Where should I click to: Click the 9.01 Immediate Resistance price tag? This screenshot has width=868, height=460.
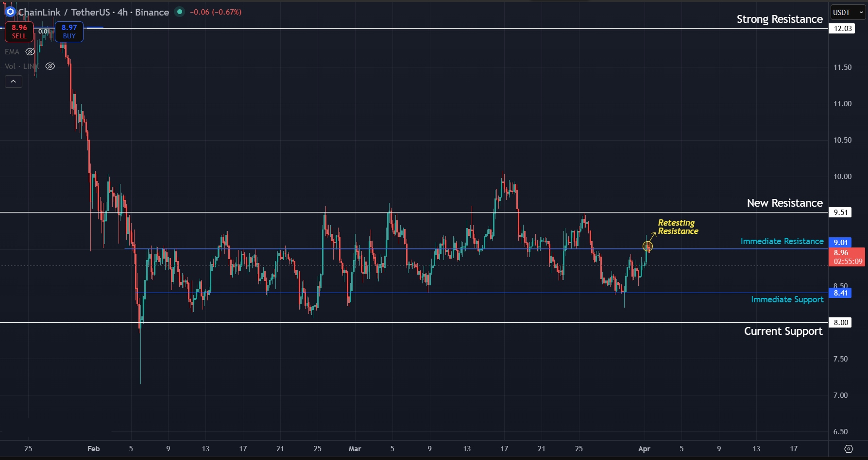click(841, 242)
